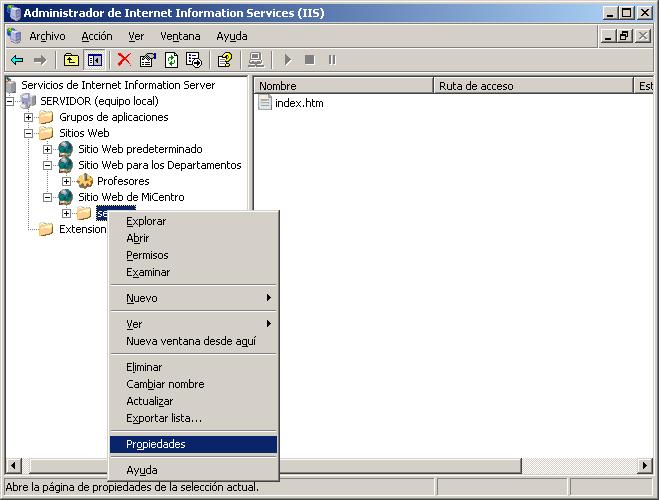Choose Permisos in the context menu
This screenshot has height=500, width=659.
[193, 255]
